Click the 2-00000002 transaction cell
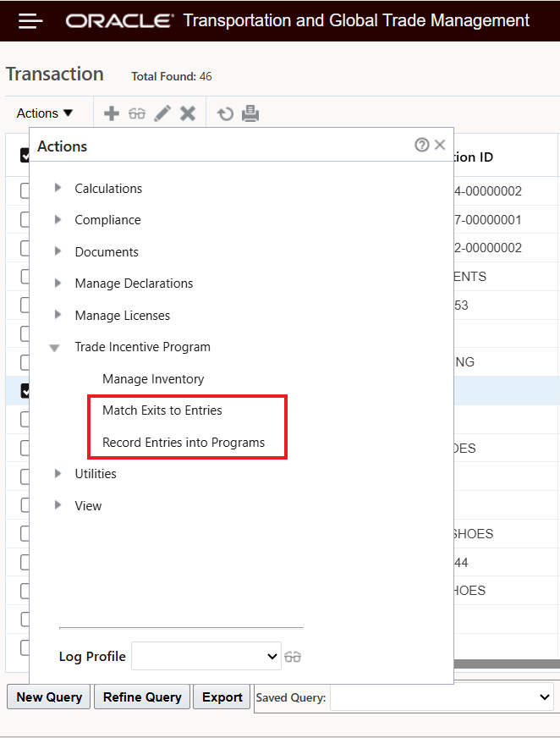 [x=488, y=248]
